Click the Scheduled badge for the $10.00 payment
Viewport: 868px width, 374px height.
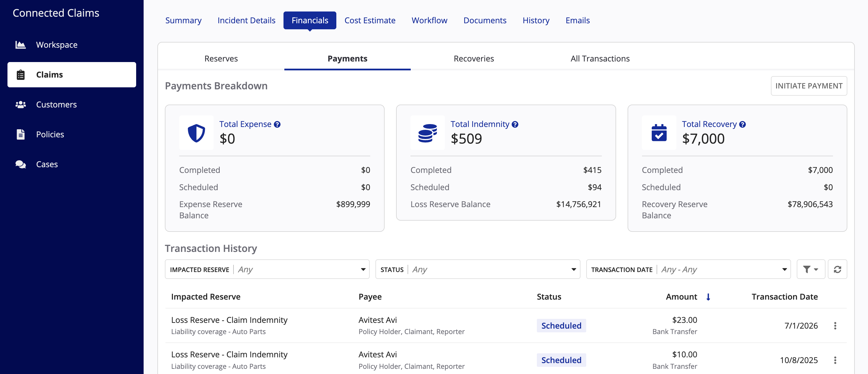tap(561, 360)
